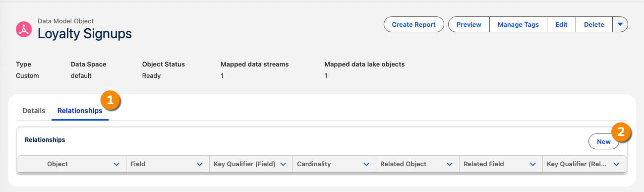Screen dimensions: 644x192
Task: Open the actions dropdown arrow next to Delete
Action: coord(620,24)
